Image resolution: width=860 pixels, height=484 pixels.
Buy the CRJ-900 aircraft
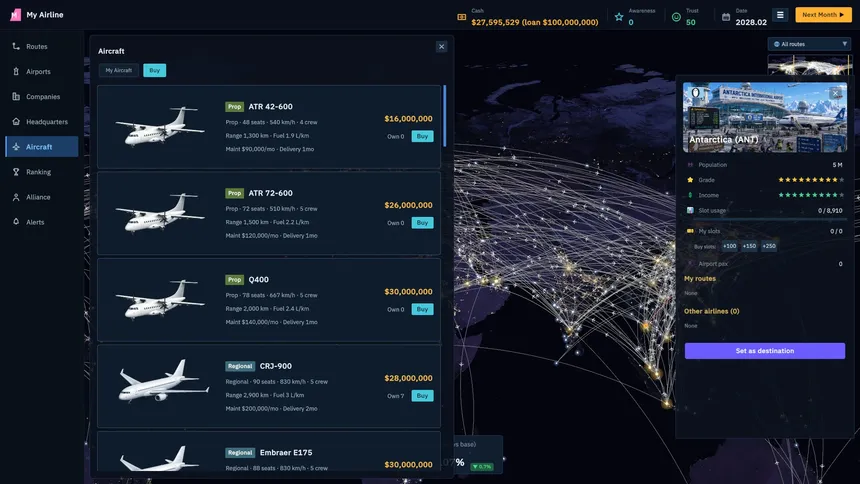click(x=422, y=396)
